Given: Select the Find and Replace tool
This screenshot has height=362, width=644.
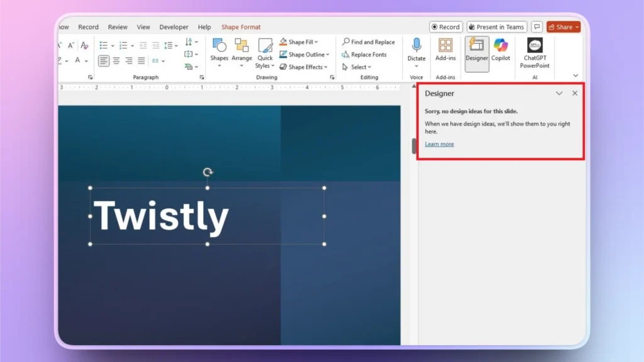Looking at the screenshot, I should (x=369, y=41).
